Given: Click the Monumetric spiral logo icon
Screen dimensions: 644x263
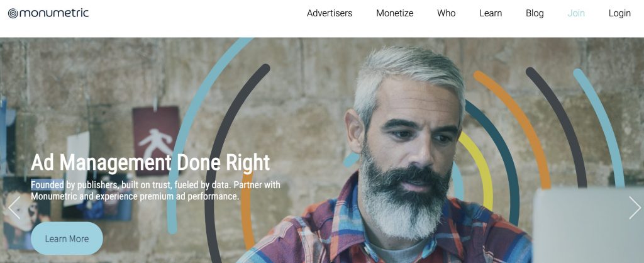Looking at the screenshot, I should click(13, 14).
